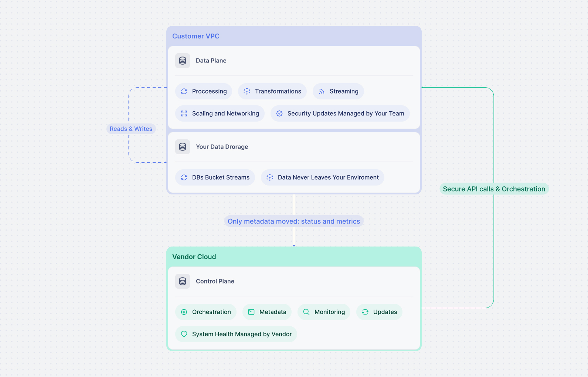Click the Secure API calls & Orchestration label

click(x=494, y=189)
